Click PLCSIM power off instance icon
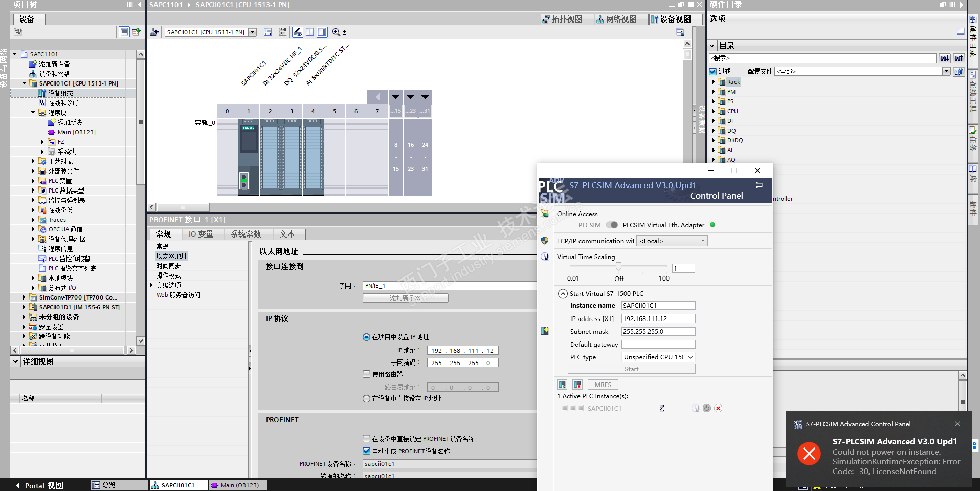Screen dimensions: 980x491 577,385
